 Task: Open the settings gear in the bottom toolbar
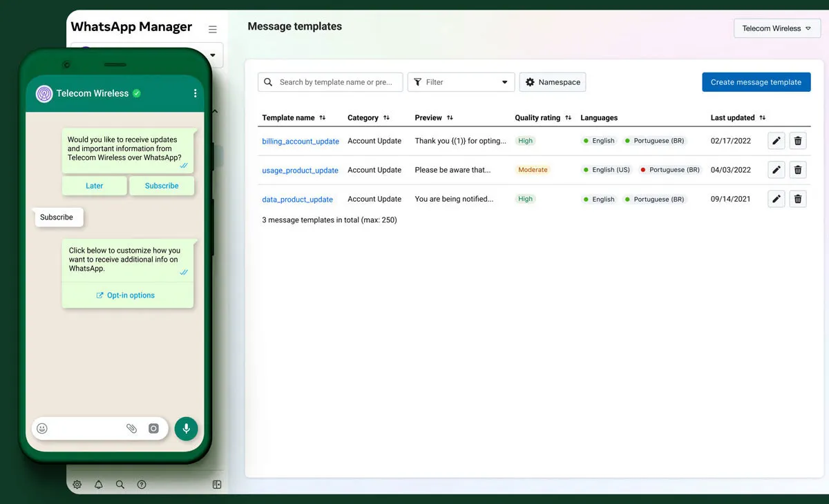click(77, 484)
